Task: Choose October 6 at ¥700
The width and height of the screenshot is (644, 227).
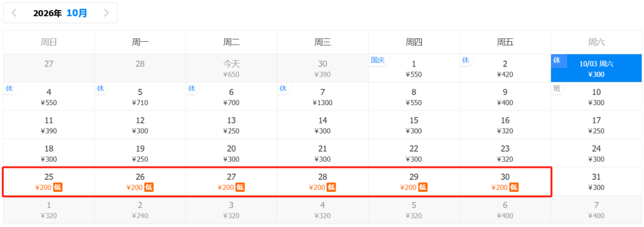Action: tap(231, 97)
